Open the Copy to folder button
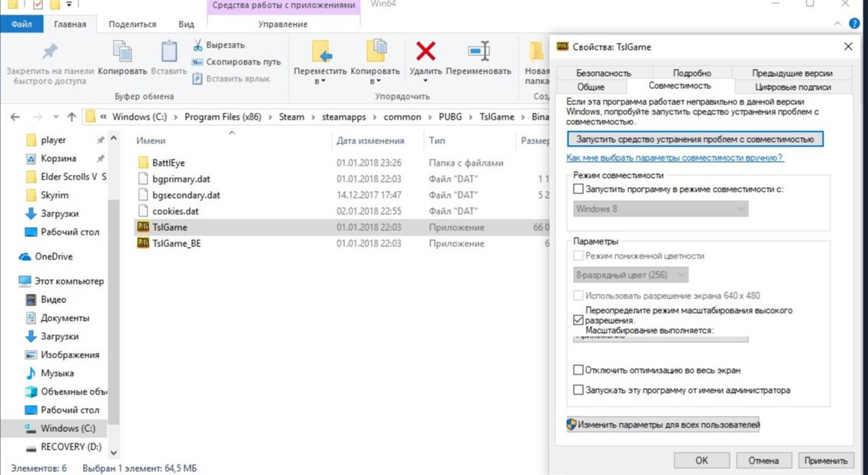This screenshot has width=868, height=475. (376, 62)
